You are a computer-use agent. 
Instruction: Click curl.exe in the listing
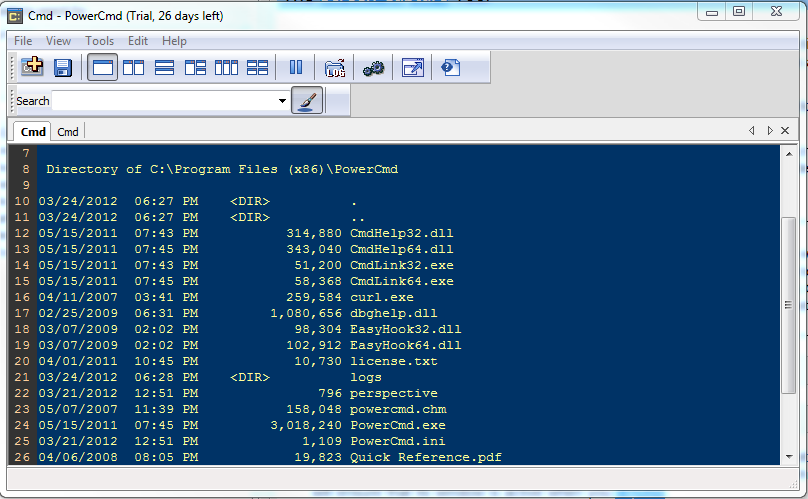point(382,297)
